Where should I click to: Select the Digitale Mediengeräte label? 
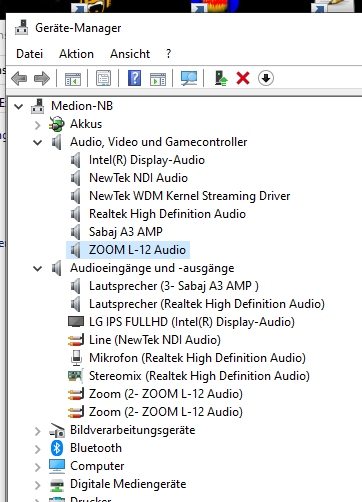tap(128, 484)
